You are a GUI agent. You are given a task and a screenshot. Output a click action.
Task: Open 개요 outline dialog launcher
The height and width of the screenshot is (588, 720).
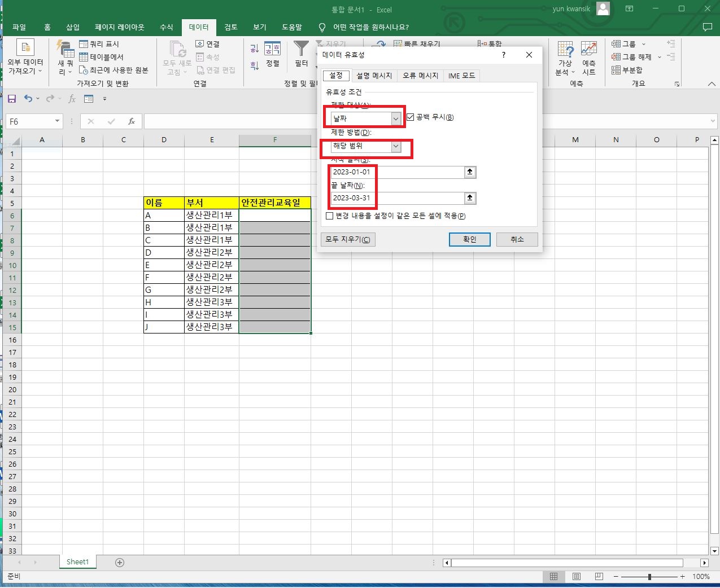click(x=677, y=84)
